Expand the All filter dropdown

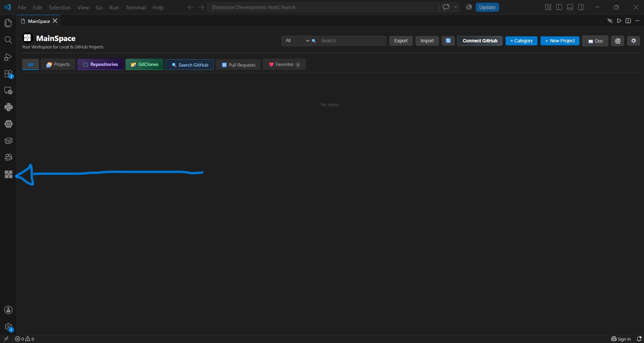296,41
